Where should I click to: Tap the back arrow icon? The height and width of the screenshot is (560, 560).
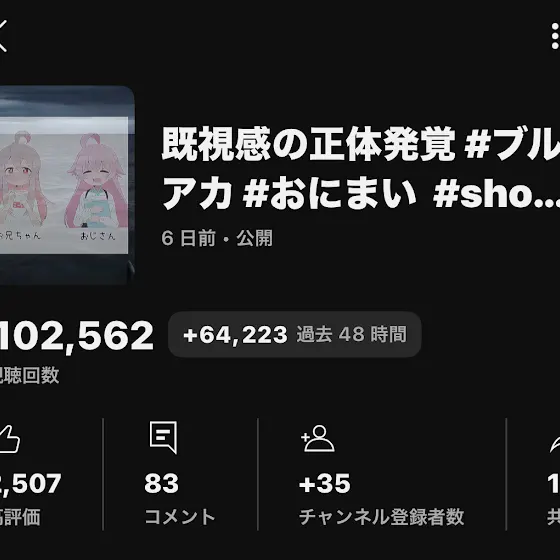tap(3, 36)
